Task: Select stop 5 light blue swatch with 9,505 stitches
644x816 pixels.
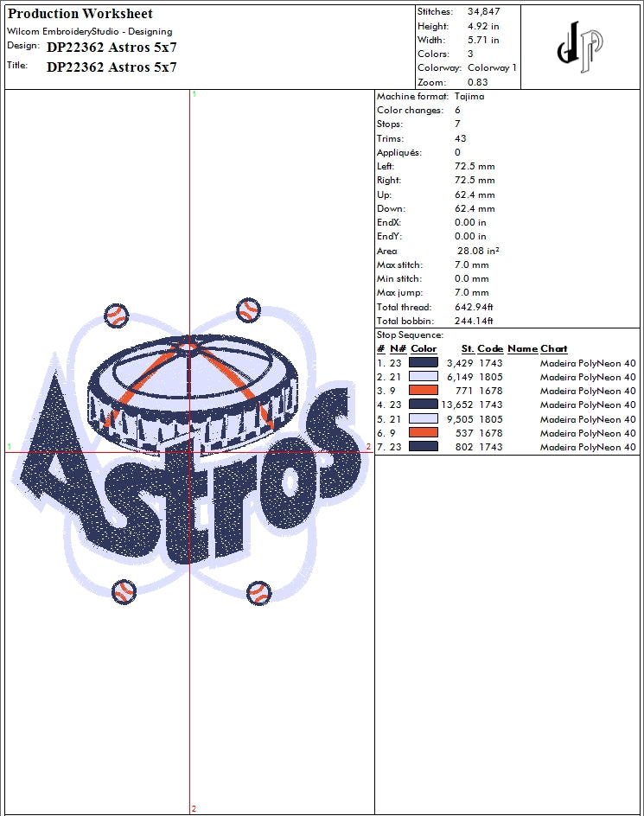Action: pyautogui.click(x=424, y=418)
